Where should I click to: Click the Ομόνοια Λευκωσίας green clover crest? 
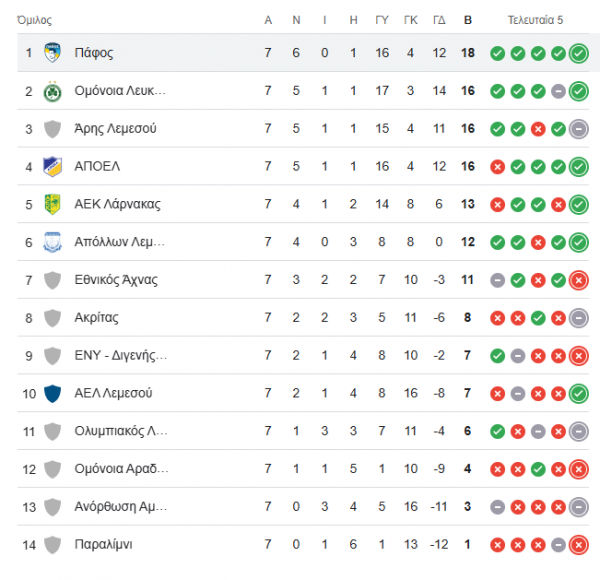pyautogui.click(x=52, y=91)
